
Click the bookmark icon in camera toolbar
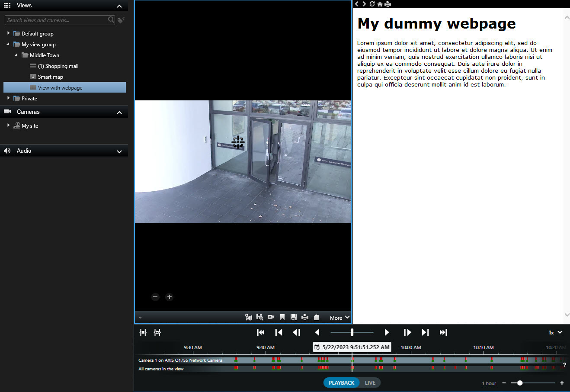coord(282,317)
